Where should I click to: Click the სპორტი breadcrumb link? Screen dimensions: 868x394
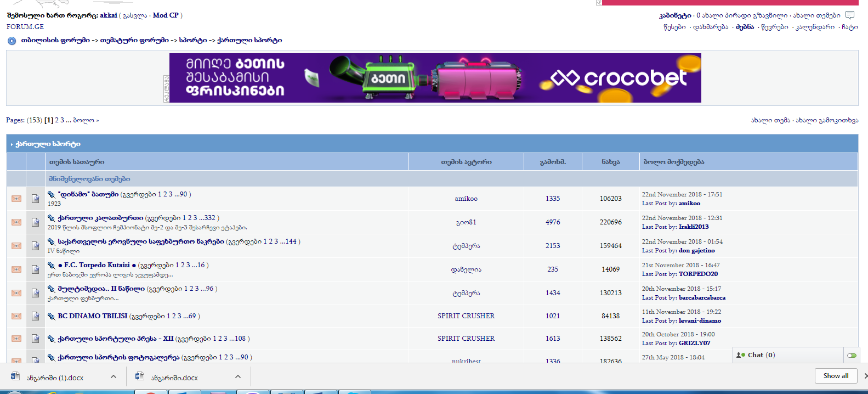click(193, 41)
